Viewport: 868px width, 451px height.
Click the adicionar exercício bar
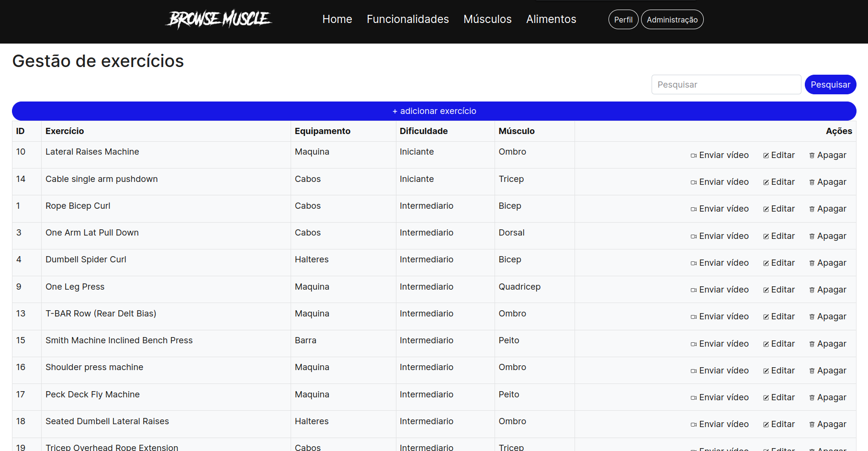point(434,111)
